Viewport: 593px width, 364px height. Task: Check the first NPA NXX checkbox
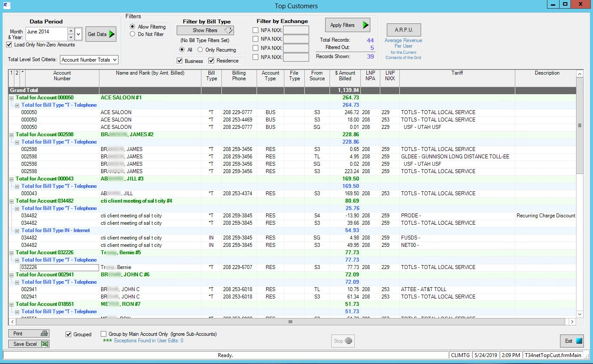(256, 30)
